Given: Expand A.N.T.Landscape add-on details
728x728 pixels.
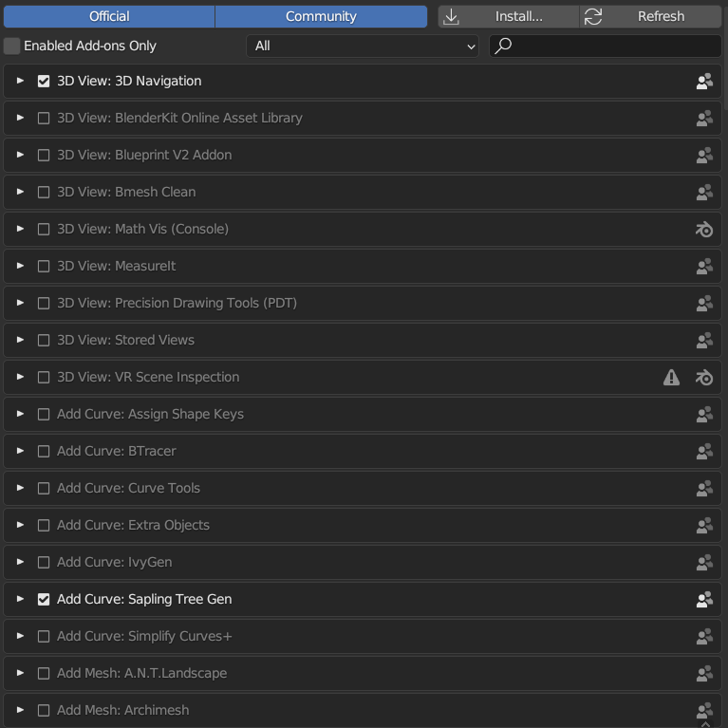Looking at the screenshot, I should 20,673.
